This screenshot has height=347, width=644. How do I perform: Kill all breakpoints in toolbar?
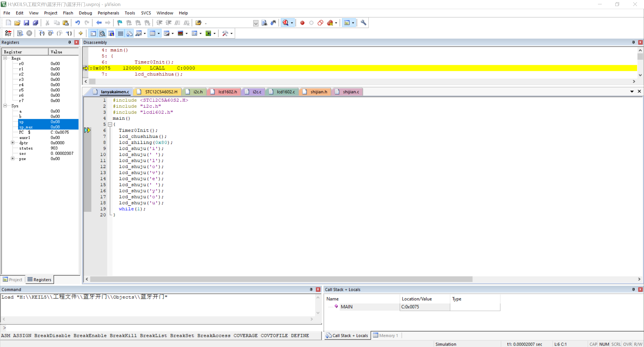pyautogui.click(x=330, y=23)
